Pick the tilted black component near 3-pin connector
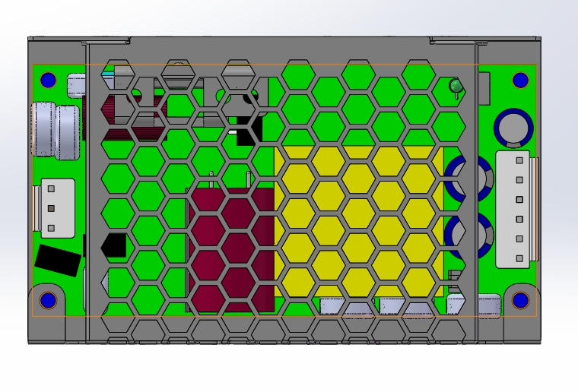Image resolution: width=578 pixels, height=392 pixels. click(x=58, y=261)
